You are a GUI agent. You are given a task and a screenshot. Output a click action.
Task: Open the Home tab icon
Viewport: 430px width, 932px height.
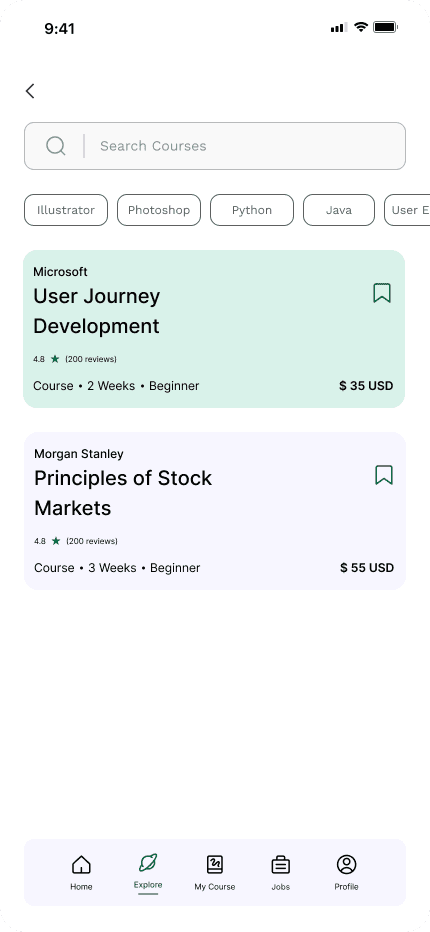tap(81, 864)
